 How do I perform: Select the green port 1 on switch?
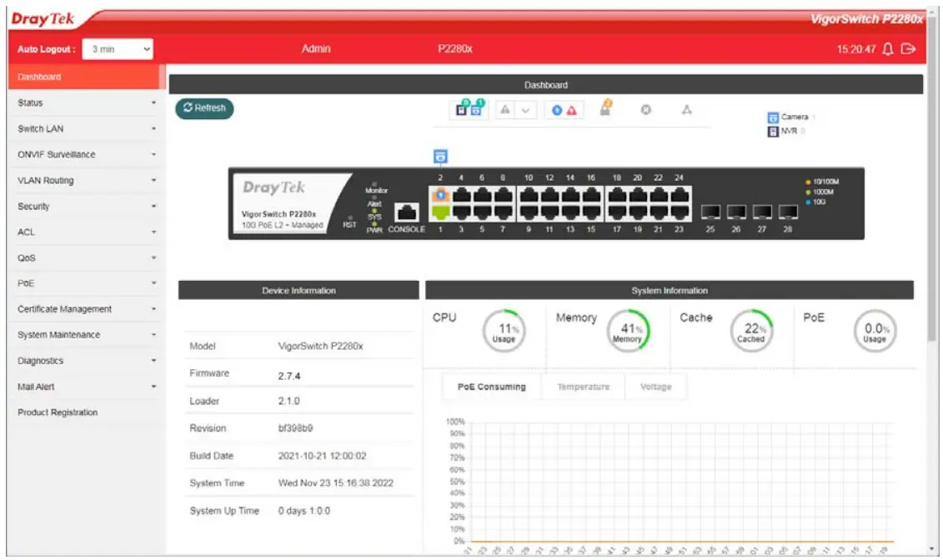(440, 212)
